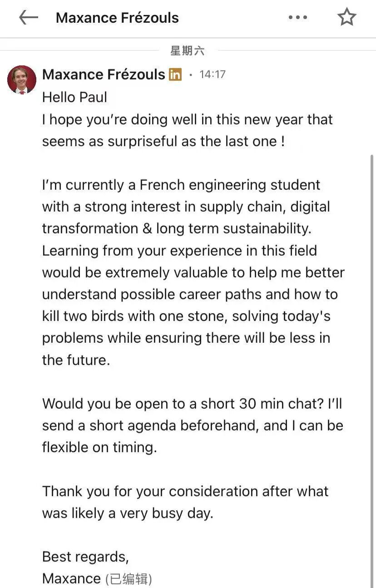Open Maxance Frézouls' profile photo
376x588 pixels.
coord(22,79)
